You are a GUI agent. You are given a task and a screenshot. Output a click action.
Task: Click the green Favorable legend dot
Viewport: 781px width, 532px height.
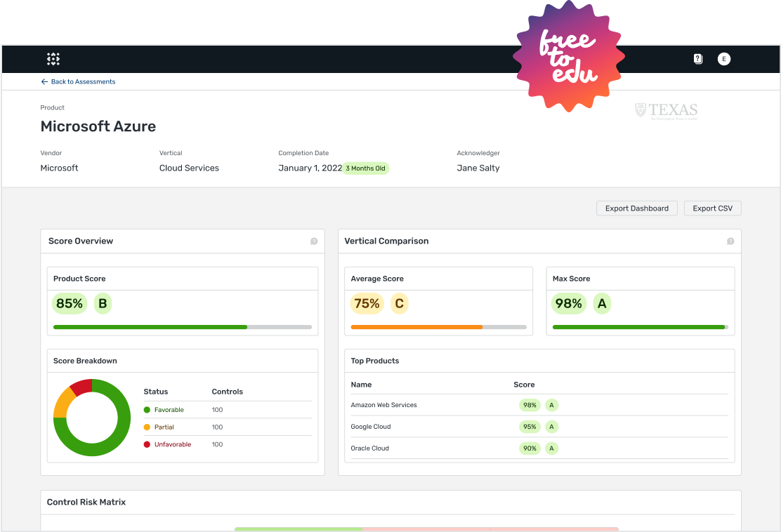point(147,410)
